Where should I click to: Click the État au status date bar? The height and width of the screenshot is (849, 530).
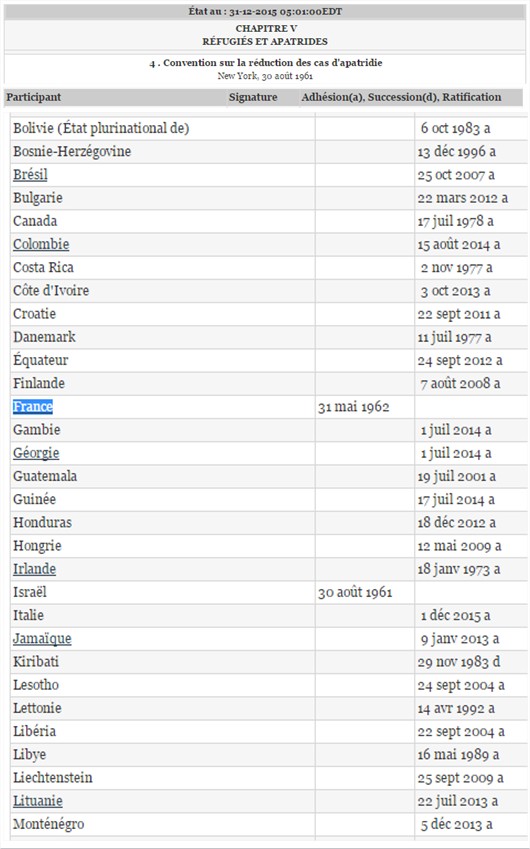[x=265, y=11]
